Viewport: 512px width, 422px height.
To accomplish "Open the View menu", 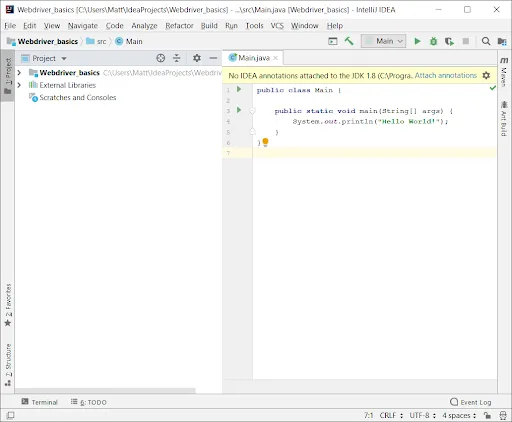I will 52,26.
